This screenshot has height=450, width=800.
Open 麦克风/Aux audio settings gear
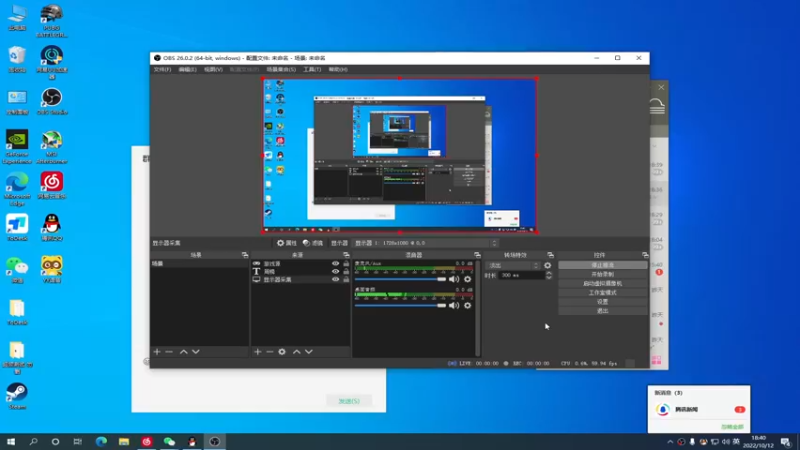point(467,279)
